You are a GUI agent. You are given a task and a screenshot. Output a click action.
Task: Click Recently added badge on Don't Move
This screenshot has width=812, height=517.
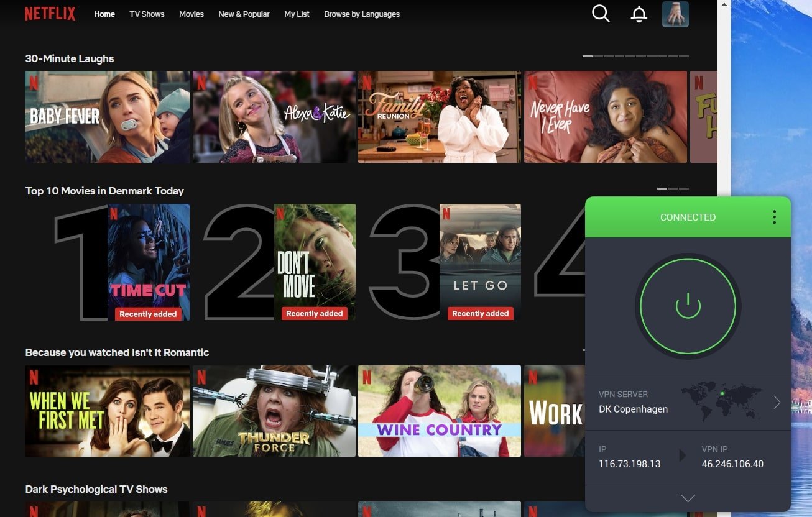point(315,314)
